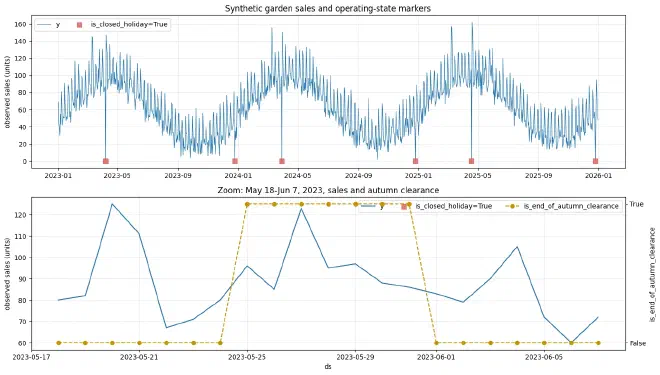Click the gold False marker at 2023-05-21

click(139, 343)
